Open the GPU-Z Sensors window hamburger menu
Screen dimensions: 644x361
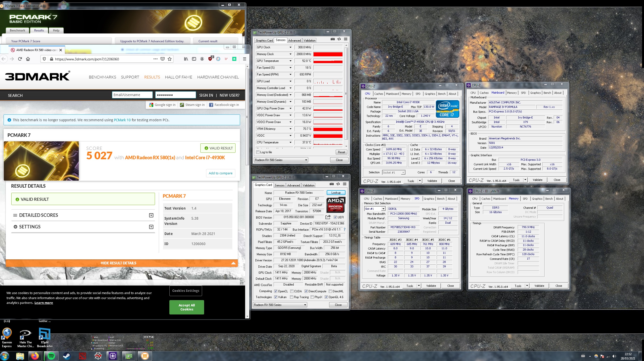click(x=346, y=39)
